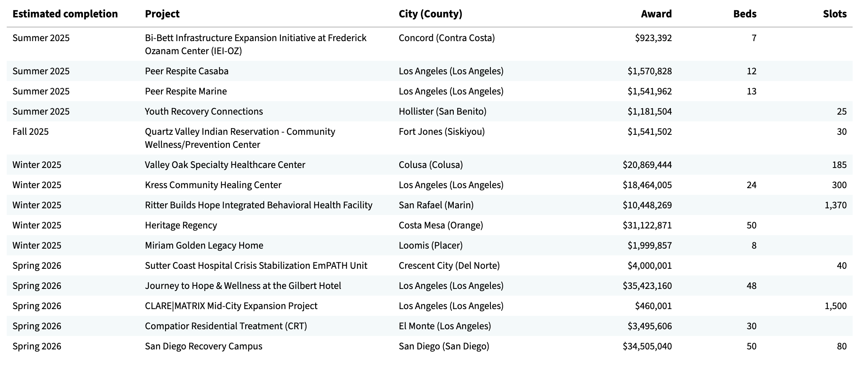Viewport: 868px width, 366px height.
Task: Click the Slots column header
Action: pos(834,14)
